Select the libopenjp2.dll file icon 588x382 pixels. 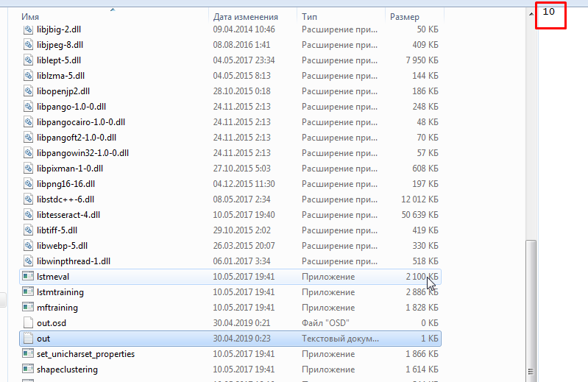(x=28, y=91)
